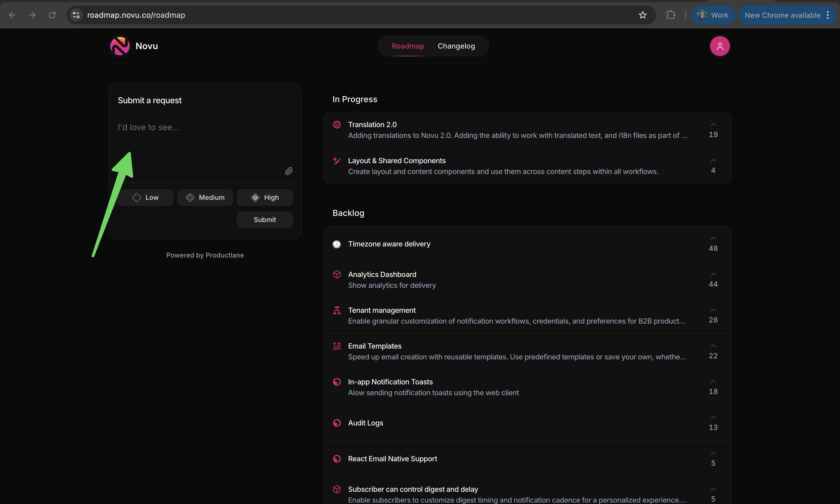Image resolution: width=840 pixels, height=504 pixels.
Task: Select Medium priority option
Action: pos(205,198)
